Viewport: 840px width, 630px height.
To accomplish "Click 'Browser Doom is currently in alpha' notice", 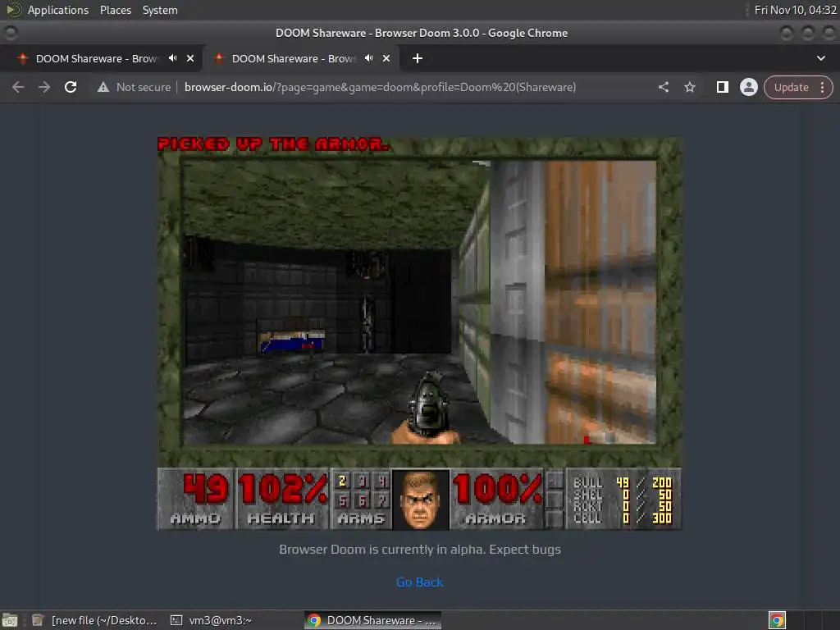I will click(419, 549).
